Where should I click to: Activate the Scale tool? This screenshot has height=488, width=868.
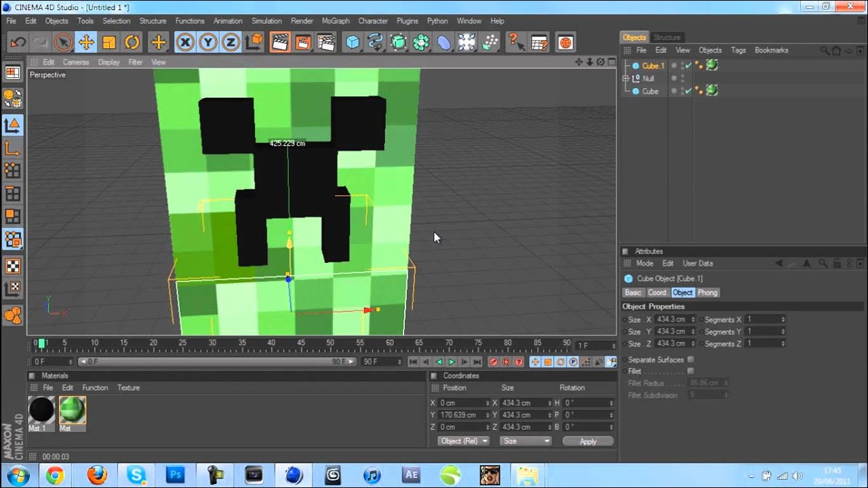point(108,43)
